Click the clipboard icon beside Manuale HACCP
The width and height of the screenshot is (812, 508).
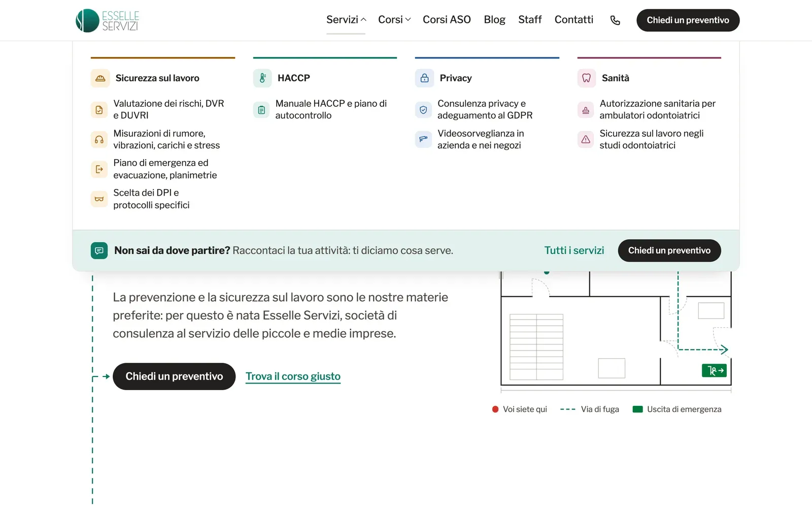tap(261, 110)
